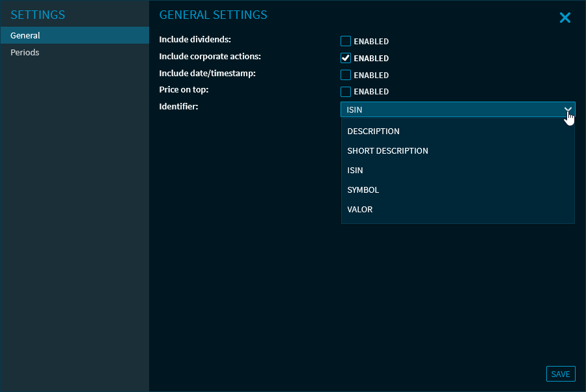
Task: Uncheck the Include corporate actions checkbox
Action: (x=346, y=58)
